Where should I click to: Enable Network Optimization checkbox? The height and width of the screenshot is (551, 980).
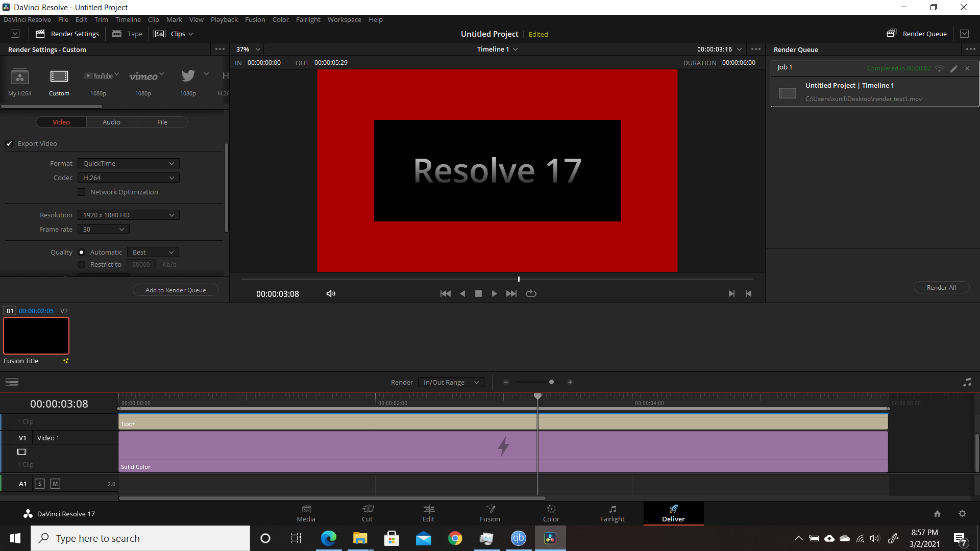point(81,192)
